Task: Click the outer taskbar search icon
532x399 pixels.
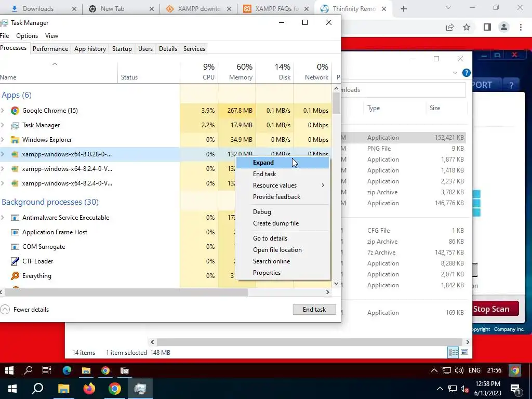Action: tap(37, 389)
